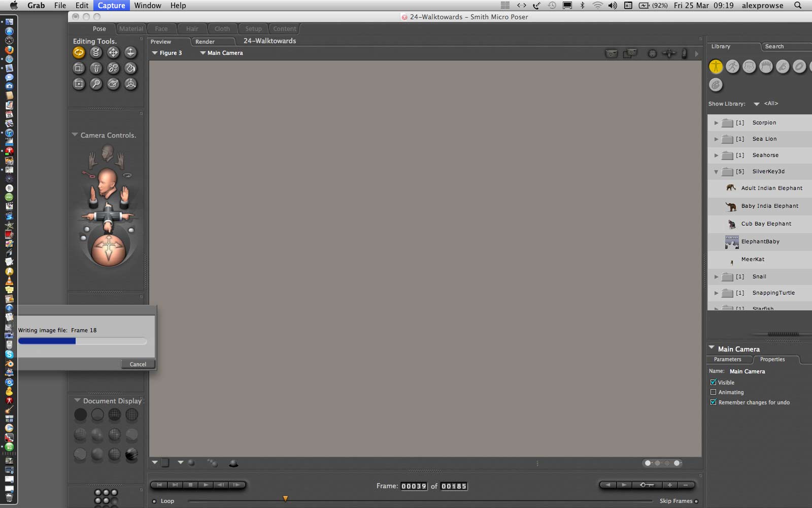Open the Materials palette library category
The width and height of the screenshot is (812, 508).
(x=716, y=85)
